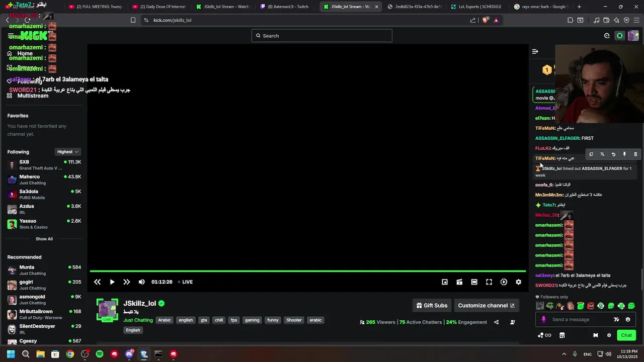Click the copy icon on message toolbar
The height and width of the screenshot is (362, 644).
point(591,154)
